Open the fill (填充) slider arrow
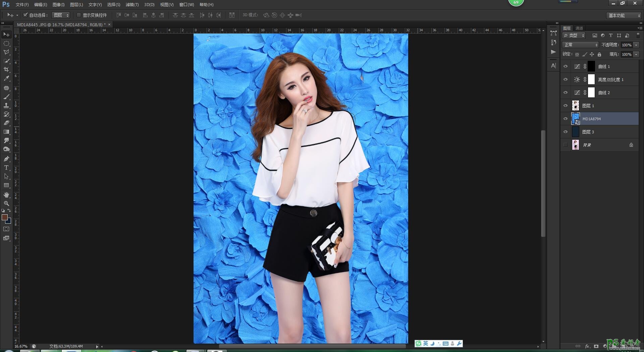Screen dimensions: 644x352 636,54
